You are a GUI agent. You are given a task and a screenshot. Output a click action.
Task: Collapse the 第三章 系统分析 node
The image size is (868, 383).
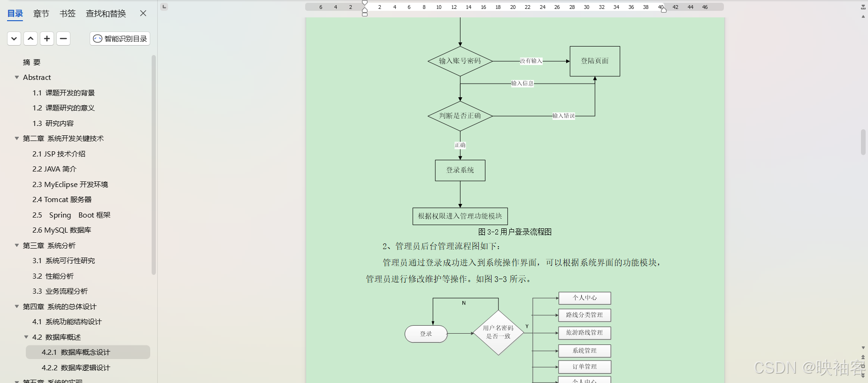17,245
